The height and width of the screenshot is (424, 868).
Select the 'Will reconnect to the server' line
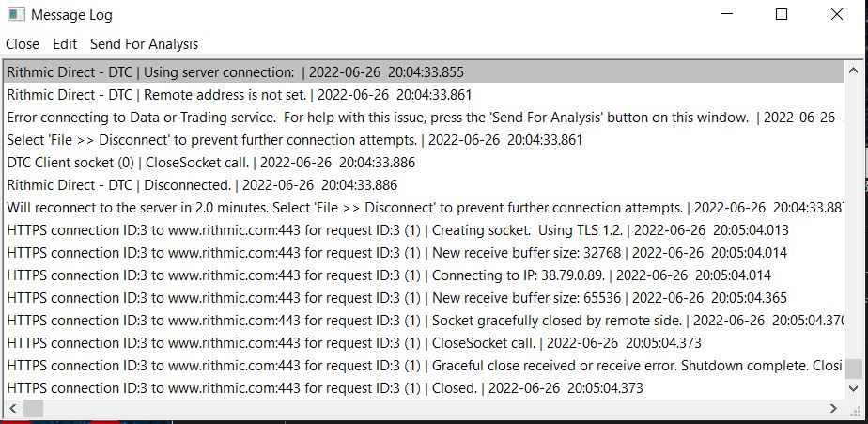point(376,208)
